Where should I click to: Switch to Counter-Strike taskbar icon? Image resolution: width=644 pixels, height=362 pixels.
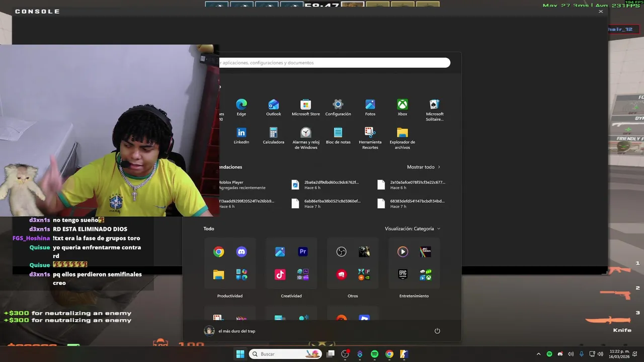pos(404,354)
